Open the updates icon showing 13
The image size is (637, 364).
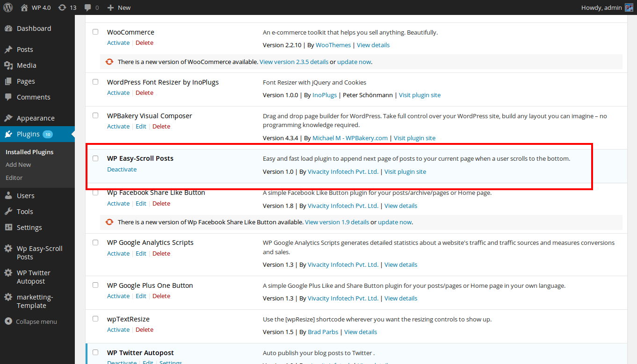click(62, 7)
